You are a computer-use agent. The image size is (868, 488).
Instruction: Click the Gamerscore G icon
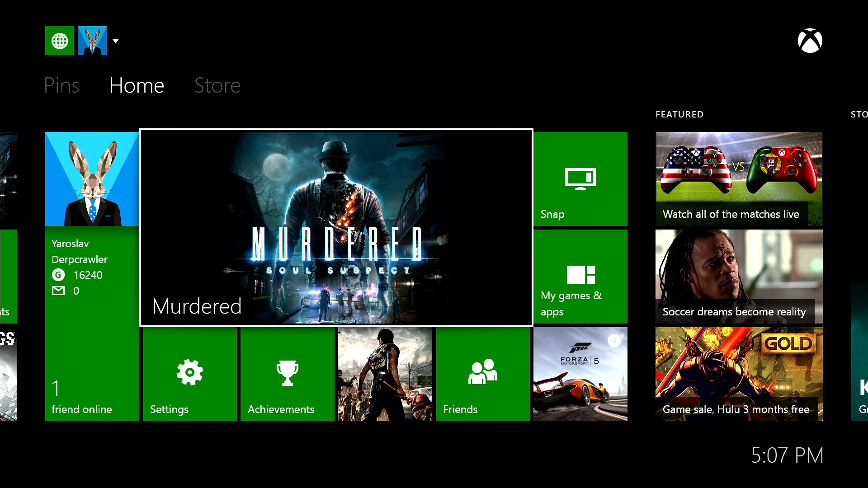click(x=58, y=275)
